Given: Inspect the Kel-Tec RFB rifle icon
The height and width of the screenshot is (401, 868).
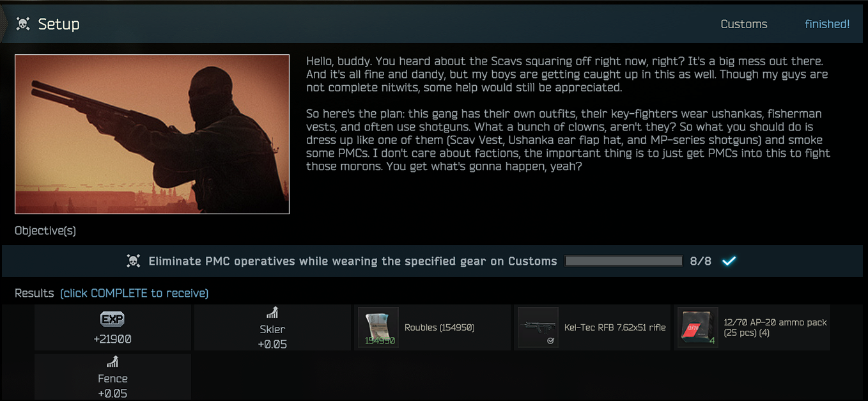Looking at the screenshot, I should click(x=538, y=327).
